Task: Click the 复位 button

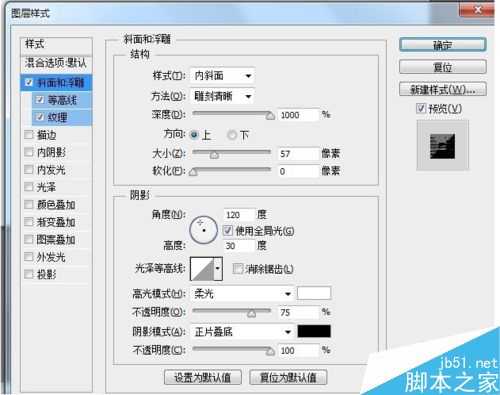Action: pos(442,67)
